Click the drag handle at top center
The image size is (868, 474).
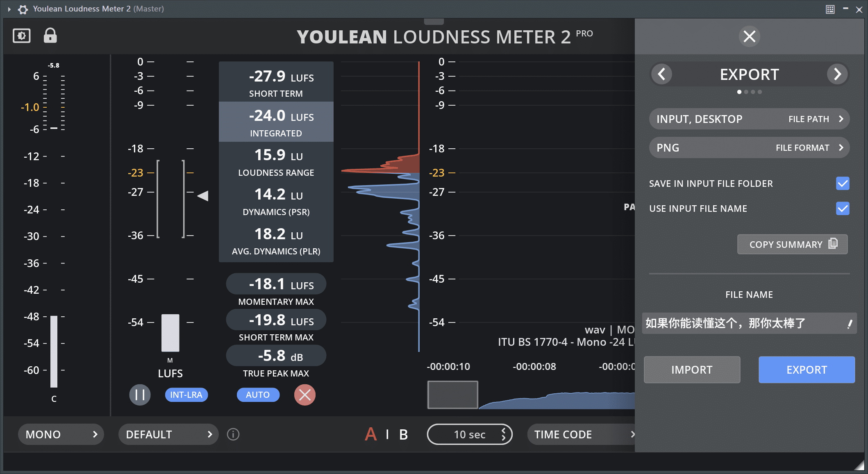[x=434, y=21]
